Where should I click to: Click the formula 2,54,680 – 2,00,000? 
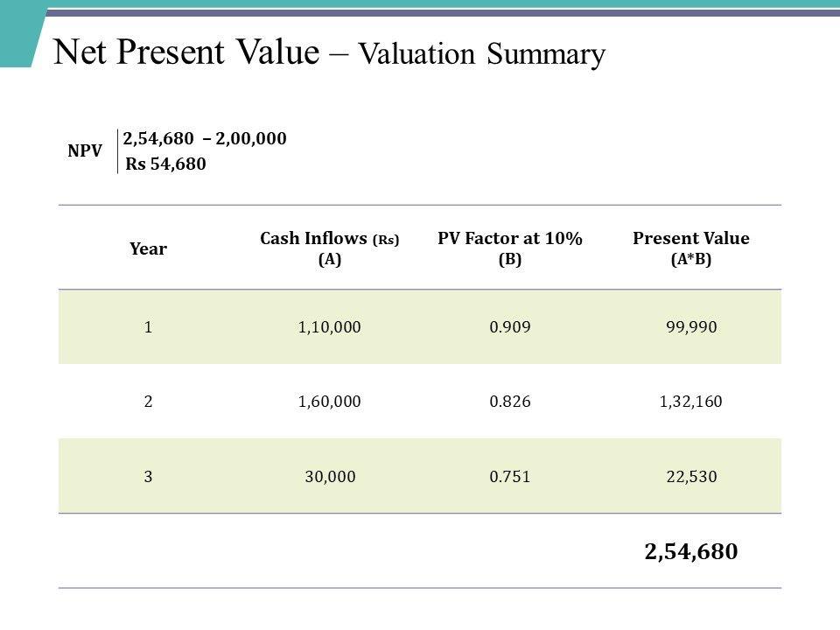coord(205,138)
